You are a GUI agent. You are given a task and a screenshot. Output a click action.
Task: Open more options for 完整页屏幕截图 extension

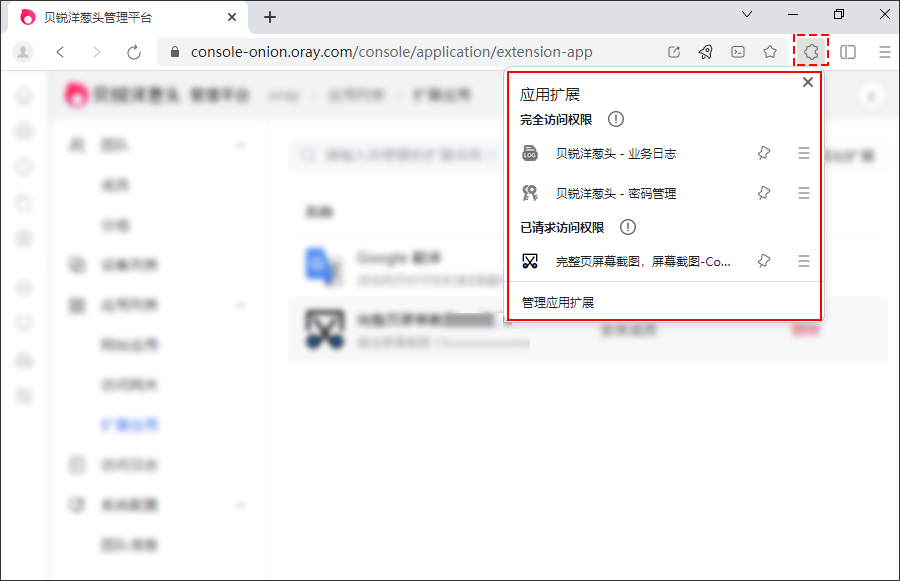[804, 261]
